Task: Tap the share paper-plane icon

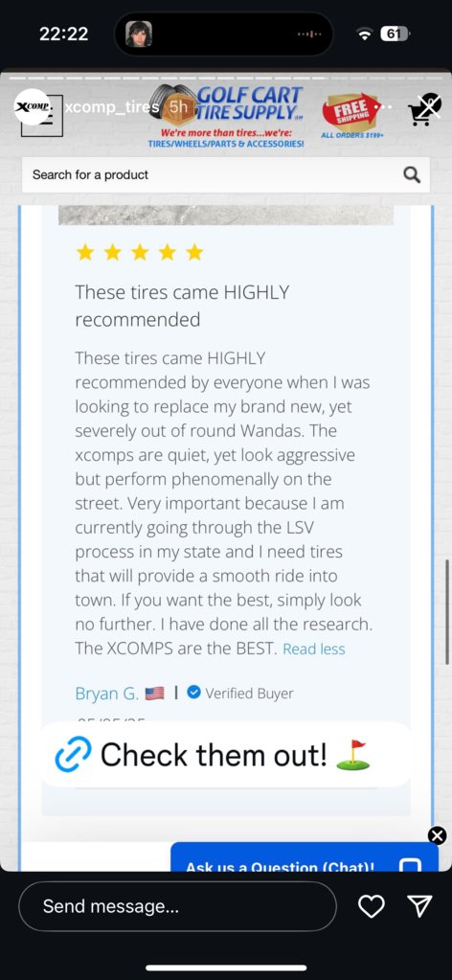Action: 419,906
